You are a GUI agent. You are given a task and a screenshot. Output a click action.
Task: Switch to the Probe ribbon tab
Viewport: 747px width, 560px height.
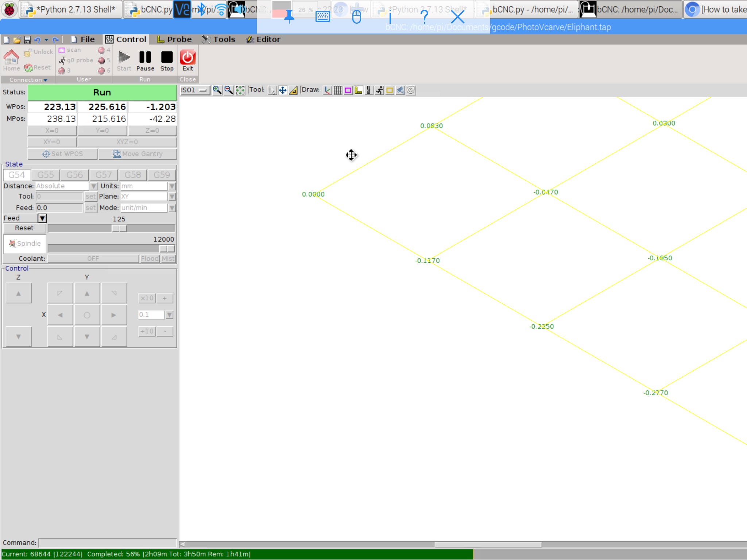(x=174, y=39)
